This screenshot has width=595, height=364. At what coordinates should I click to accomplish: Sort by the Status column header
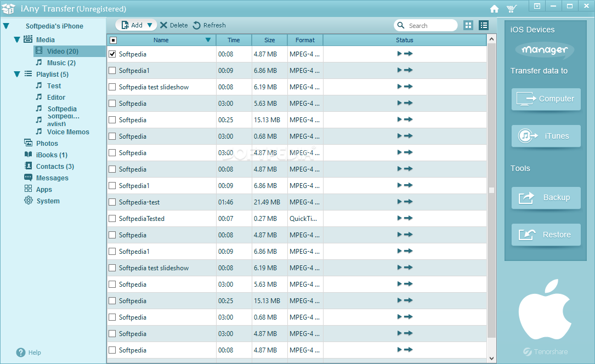[405, 40]
